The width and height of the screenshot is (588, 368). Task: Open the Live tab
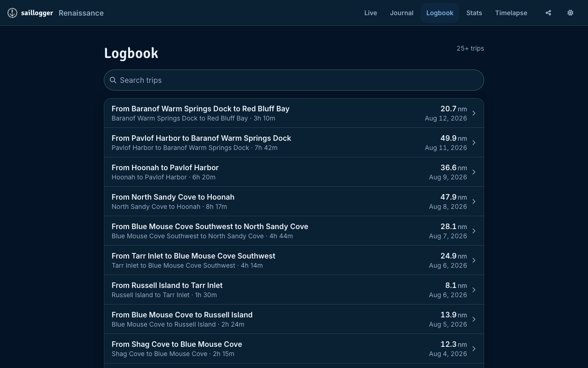371,13
